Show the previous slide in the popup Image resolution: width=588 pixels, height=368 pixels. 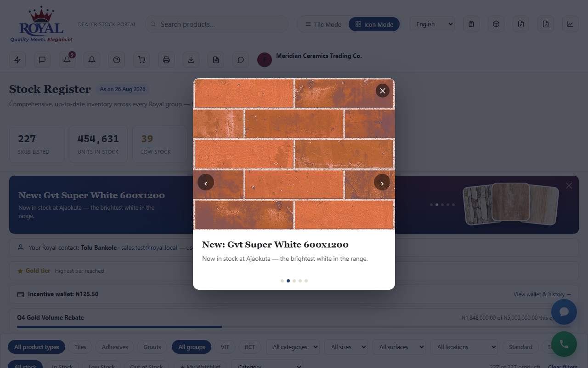(206, 183)
